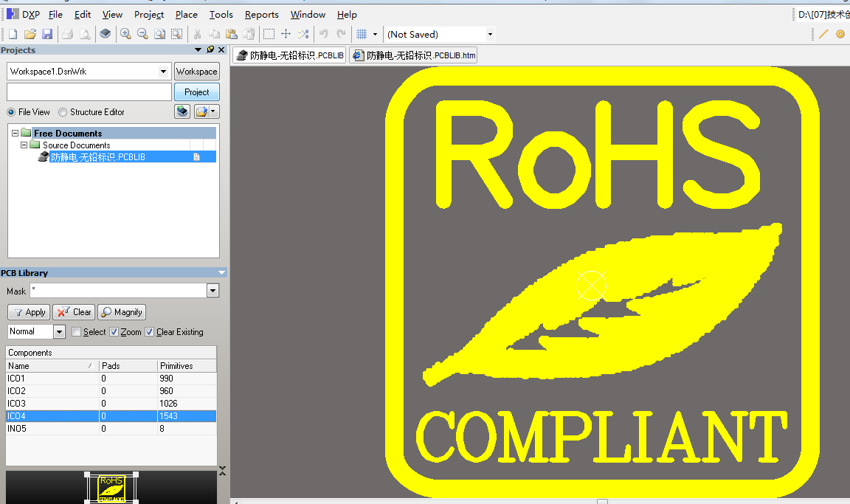Viewport: 850px width, 504px height.
Task: Click the New document icon
Action: pos(13,34)
